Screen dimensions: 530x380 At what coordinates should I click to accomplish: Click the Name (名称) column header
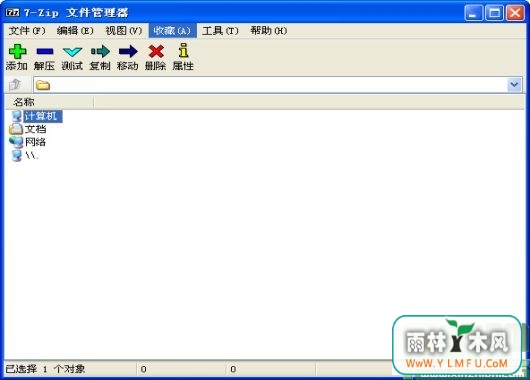click(x=49, y=102)
